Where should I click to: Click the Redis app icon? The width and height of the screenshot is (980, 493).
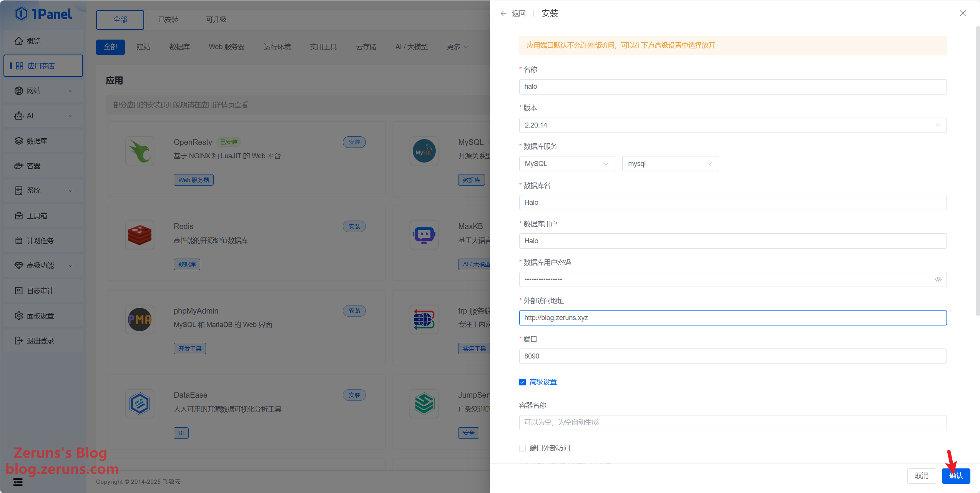tap(140, 235)
